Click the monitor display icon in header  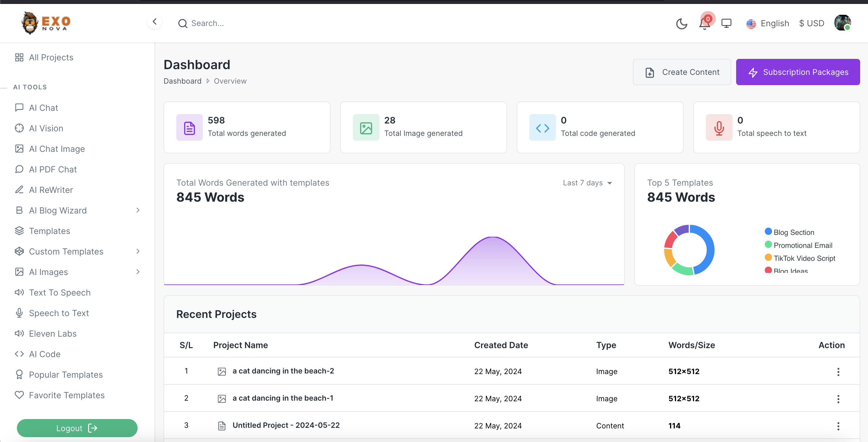coord(726,24)
